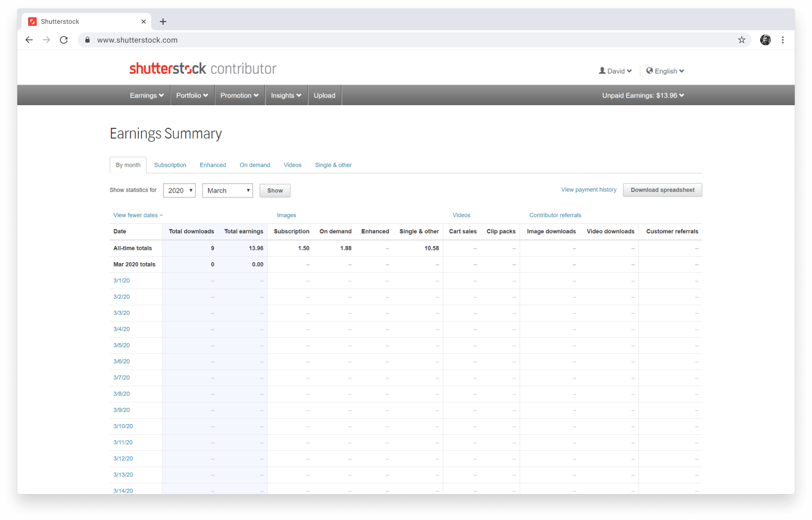Click the All-time Single & other 10.58 value

coord(431,248)
